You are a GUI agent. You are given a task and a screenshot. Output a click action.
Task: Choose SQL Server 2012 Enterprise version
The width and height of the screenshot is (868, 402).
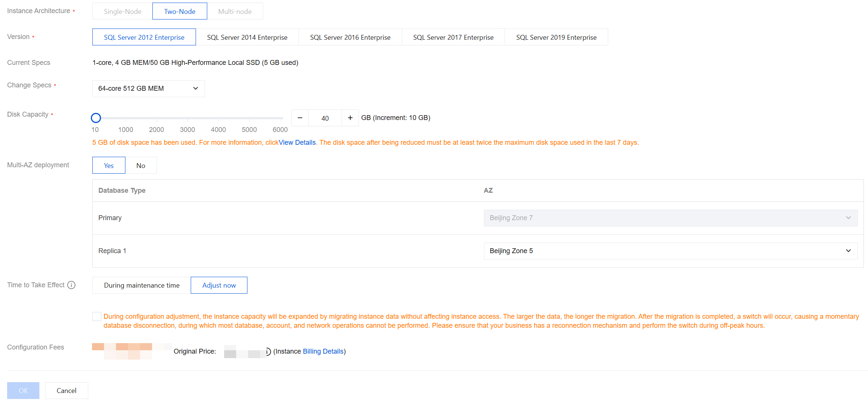(x=144, y=37)
